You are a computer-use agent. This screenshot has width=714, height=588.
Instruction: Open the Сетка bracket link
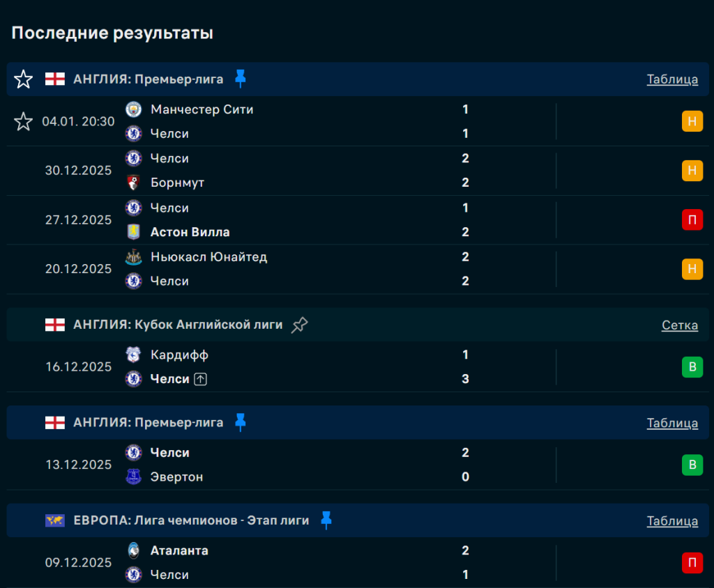point(679,325)
